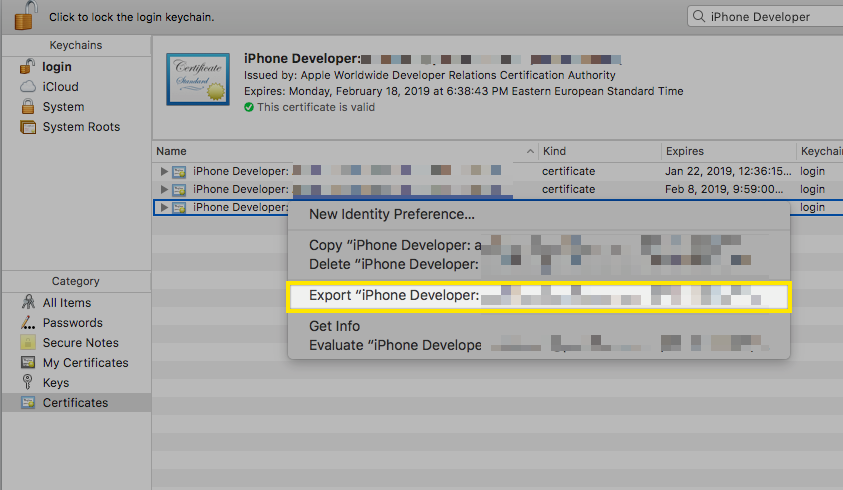Click the search magnifier icon
Screen dimensions: 843x490
point(698,16)
